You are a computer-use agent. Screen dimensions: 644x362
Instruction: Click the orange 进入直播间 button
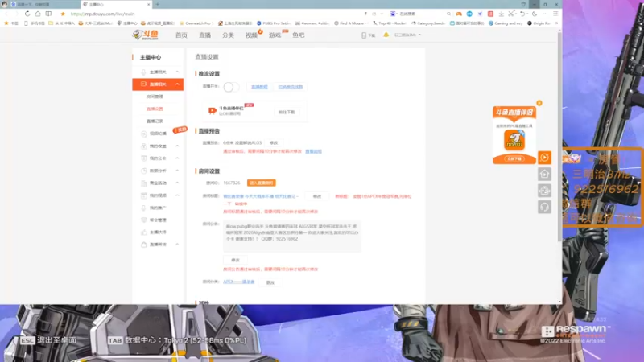coord(262,183)
